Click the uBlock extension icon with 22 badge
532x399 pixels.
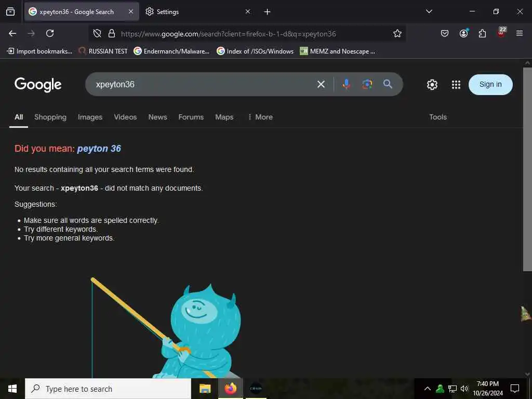point(501,33)
